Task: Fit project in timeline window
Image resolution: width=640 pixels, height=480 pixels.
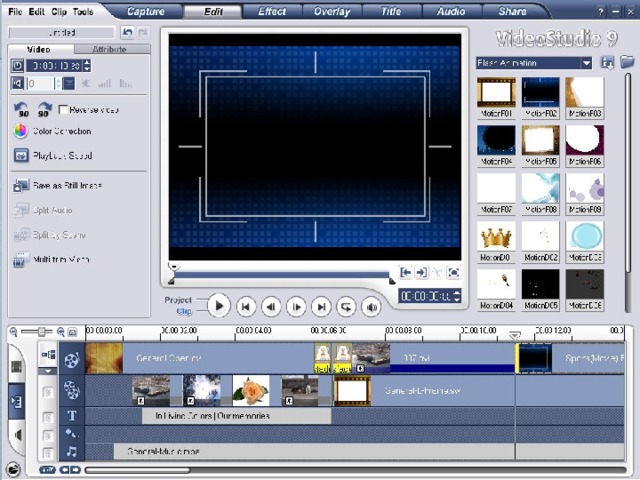Action: (x=72, y=332)
